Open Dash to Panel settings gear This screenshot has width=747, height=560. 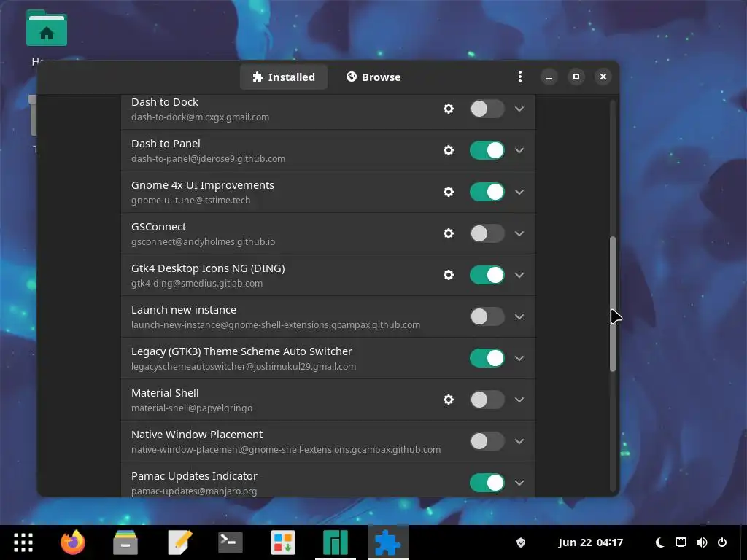click(x=449, y=150)
